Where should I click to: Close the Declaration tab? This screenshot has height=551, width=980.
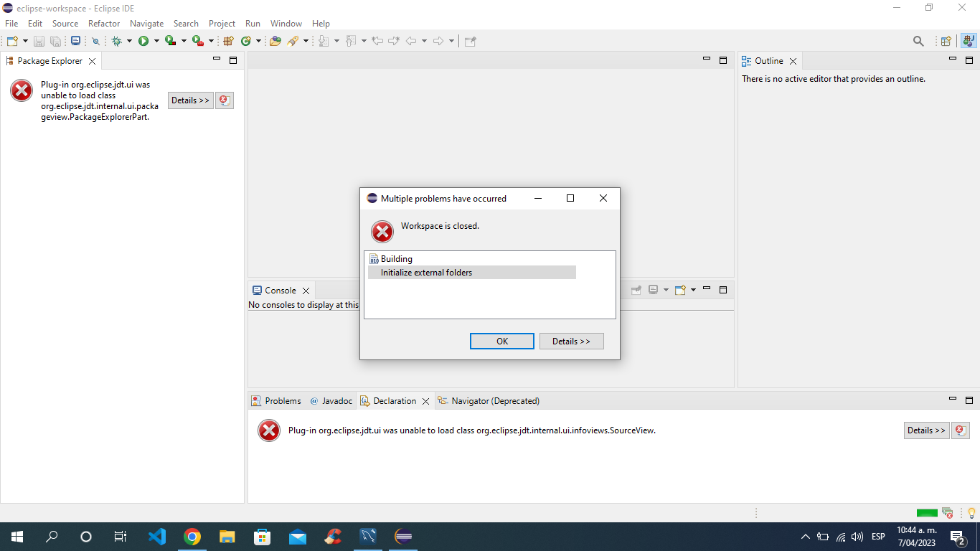pos(425,401)
